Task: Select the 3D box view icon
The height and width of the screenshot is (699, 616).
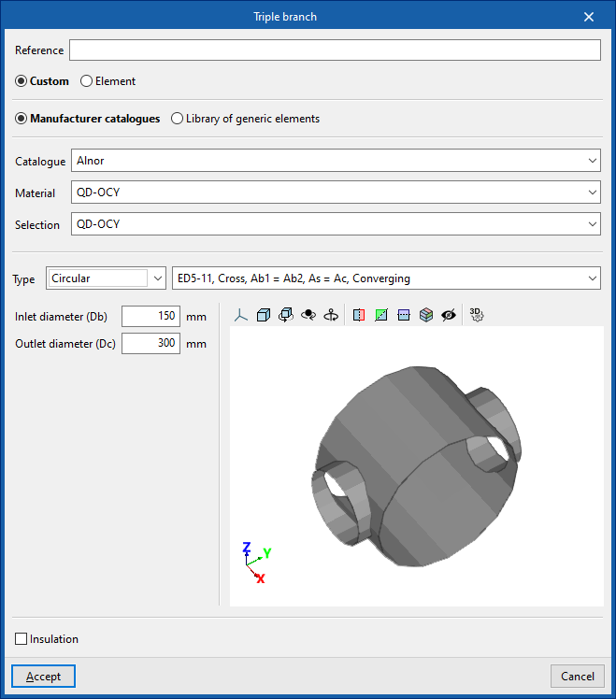Action: [x=264, y=315]
